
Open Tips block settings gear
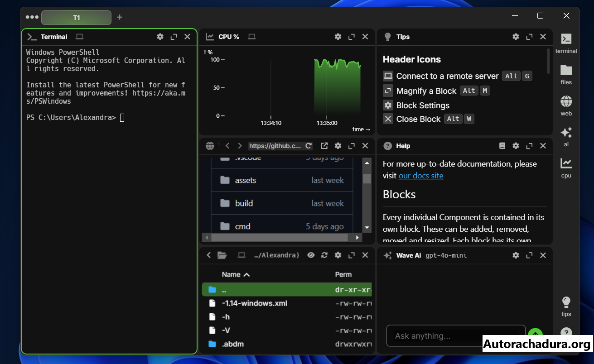516,37
